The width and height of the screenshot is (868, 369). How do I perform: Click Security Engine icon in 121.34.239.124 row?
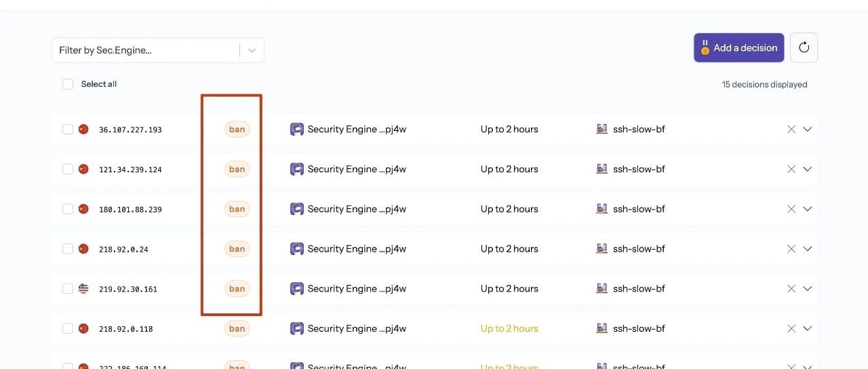(x=296, y=169)
